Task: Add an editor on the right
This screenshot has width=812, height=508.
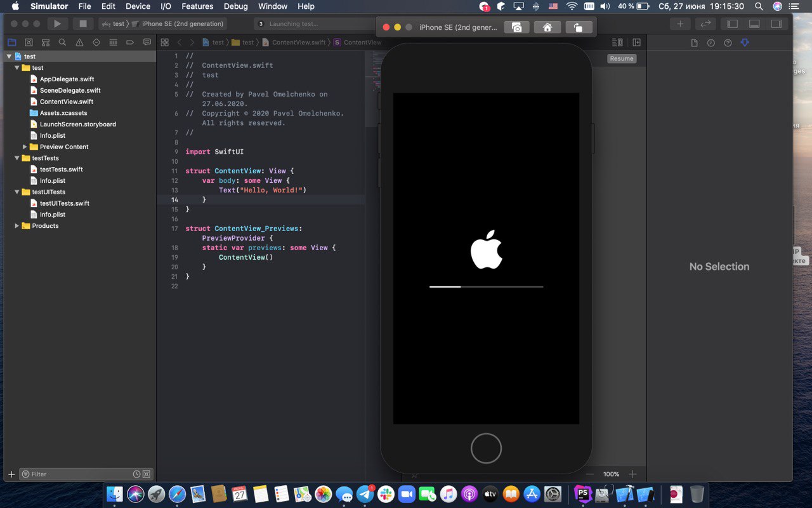Action: (x=636, y=43)
